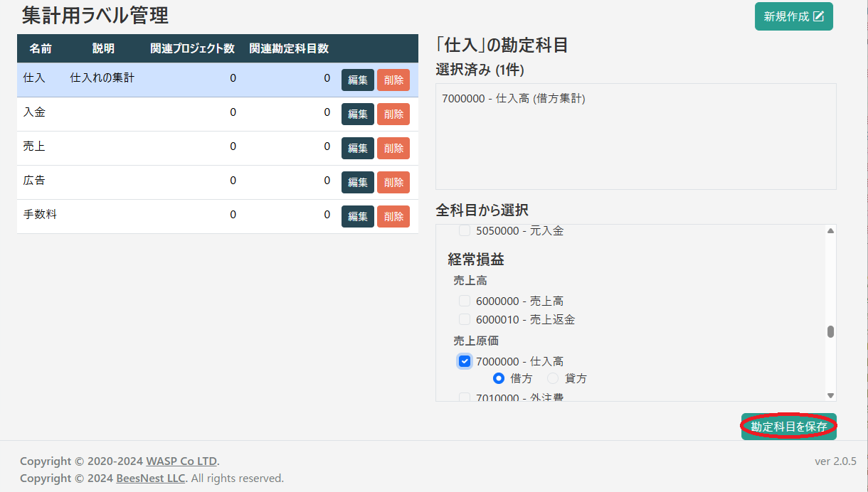
Task: Visit the BeesNest LLC link
Action: tap(151, 478)
